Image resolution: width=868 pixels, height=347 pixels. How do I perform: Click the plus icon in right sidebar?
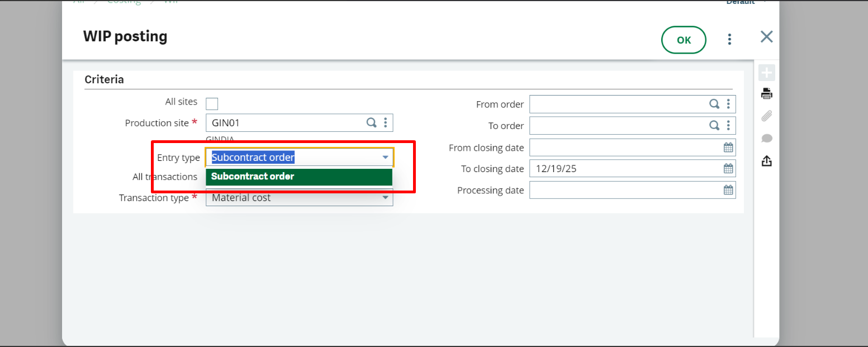coord(766,73)
